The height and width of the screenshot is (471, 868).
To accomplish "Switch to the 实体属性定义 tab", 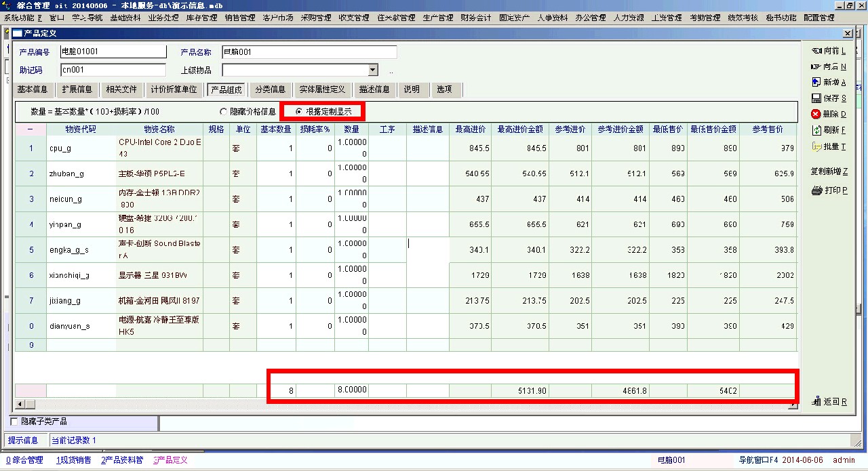I will point(322,89).
